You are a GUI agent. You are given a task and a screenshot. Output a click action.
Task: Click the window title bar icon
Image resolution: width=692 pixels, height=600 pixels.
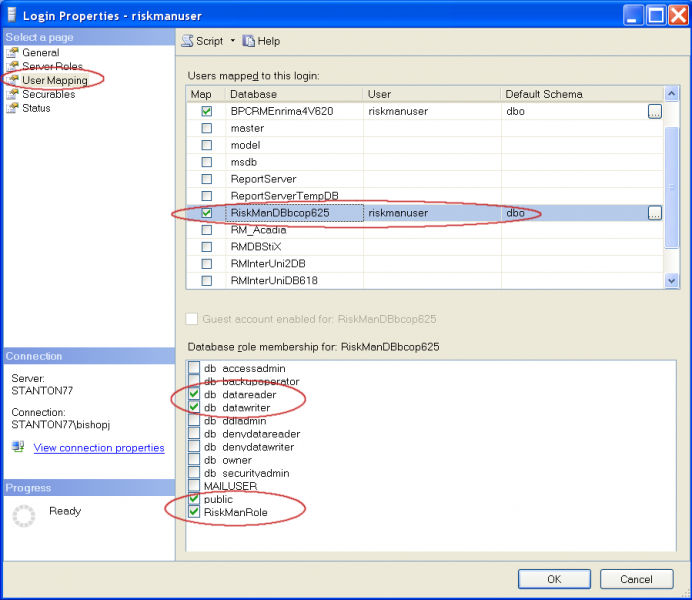pyautogui.click(x=12, y=15)
